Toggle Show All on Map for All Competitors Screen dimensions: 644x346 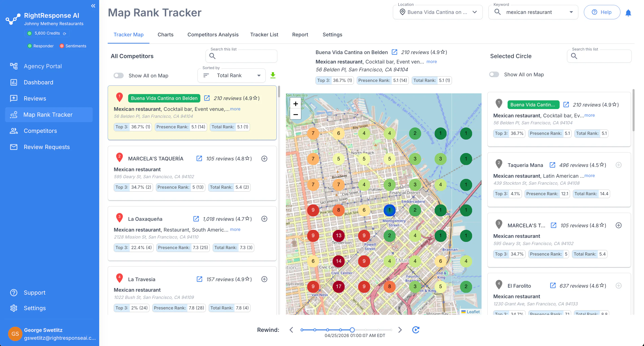118,75
